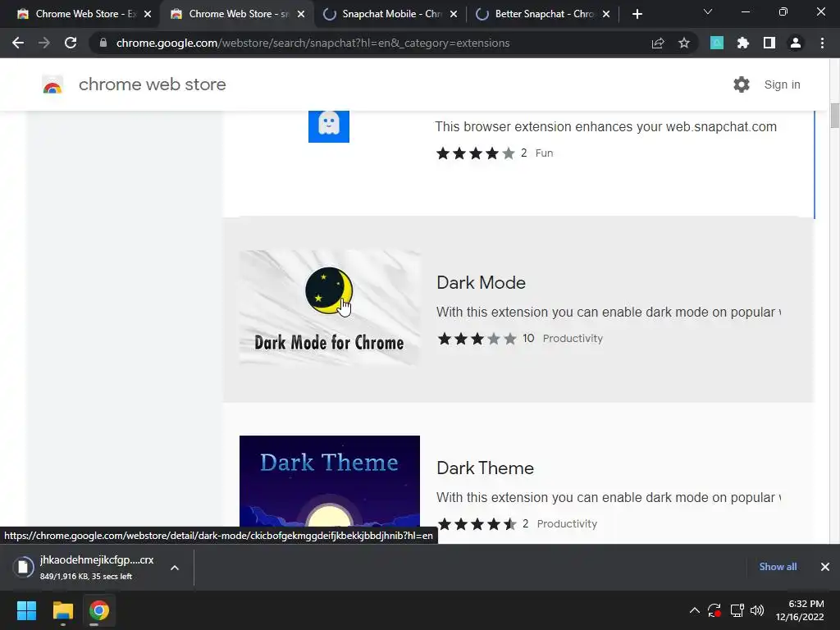
Task: Reload the current page
Action: (x=71, y=43)
